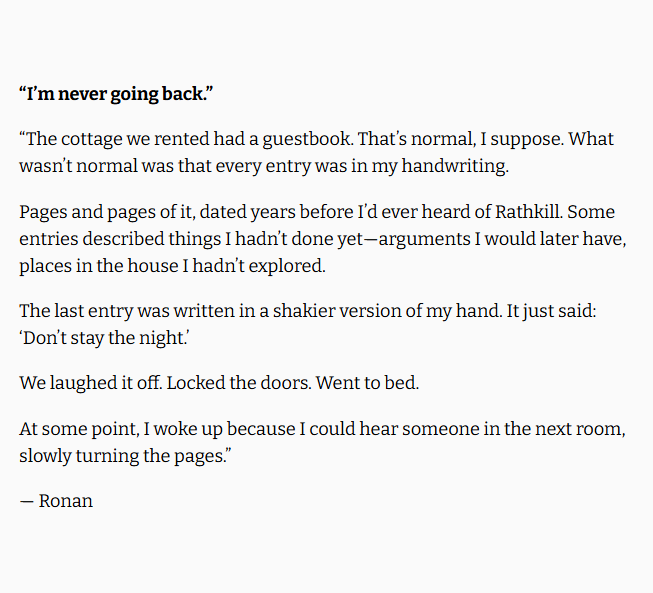Click the word "guestbook" in first paragraph
Viewport: 653px width, 593px height.
(x=307, y=139)
